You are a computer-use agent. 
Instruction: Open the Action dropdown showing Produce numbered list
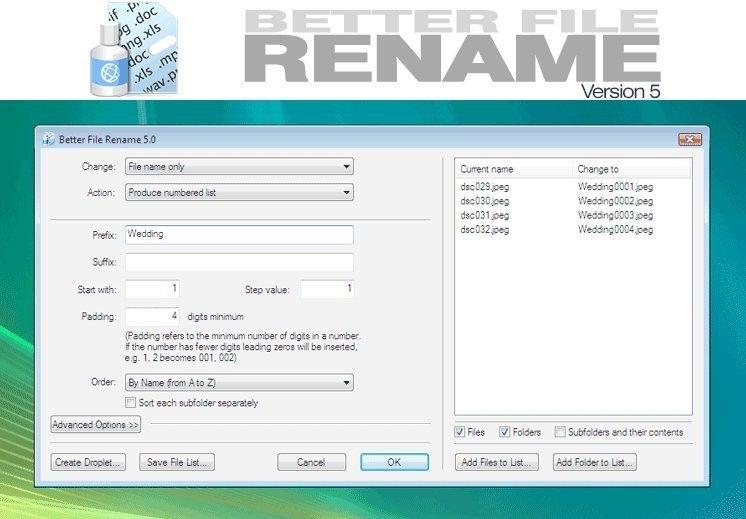tap(239, 193)
